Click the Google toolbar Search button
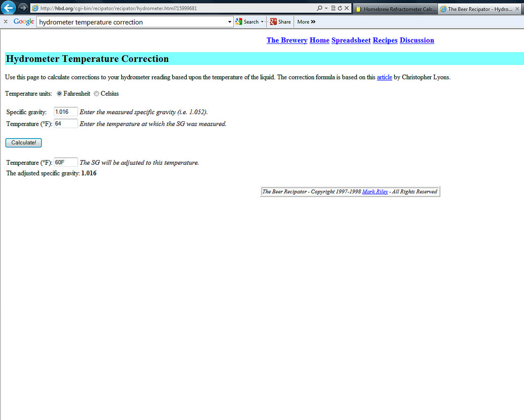This screenshot has height=420, width=524. pyautogui.click(x=247, y=21)
